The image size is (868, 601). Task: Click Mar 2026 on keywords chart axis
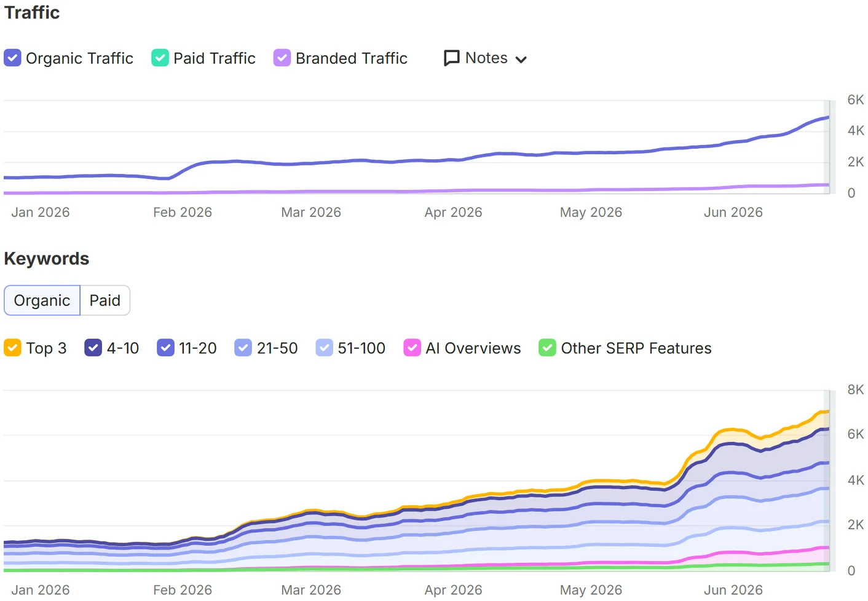[x=311, y=590]
